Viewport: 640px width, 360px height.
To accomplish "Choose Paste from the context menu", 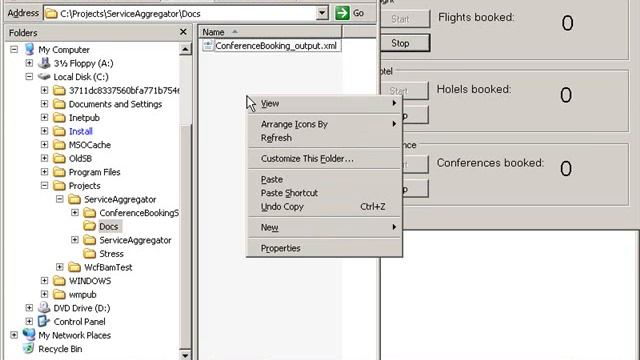I will click(x=324, y=179).
